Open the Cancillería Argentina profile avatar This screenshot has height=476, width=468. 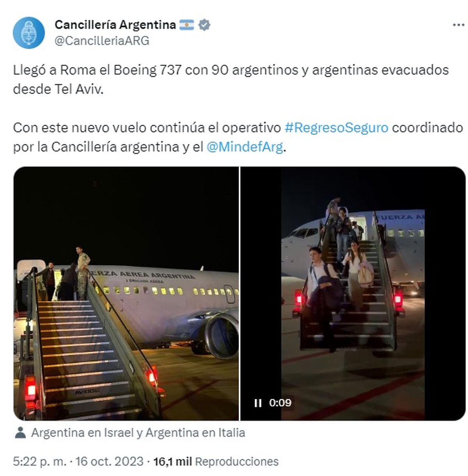pyautogui.click(x=29, y=33)
